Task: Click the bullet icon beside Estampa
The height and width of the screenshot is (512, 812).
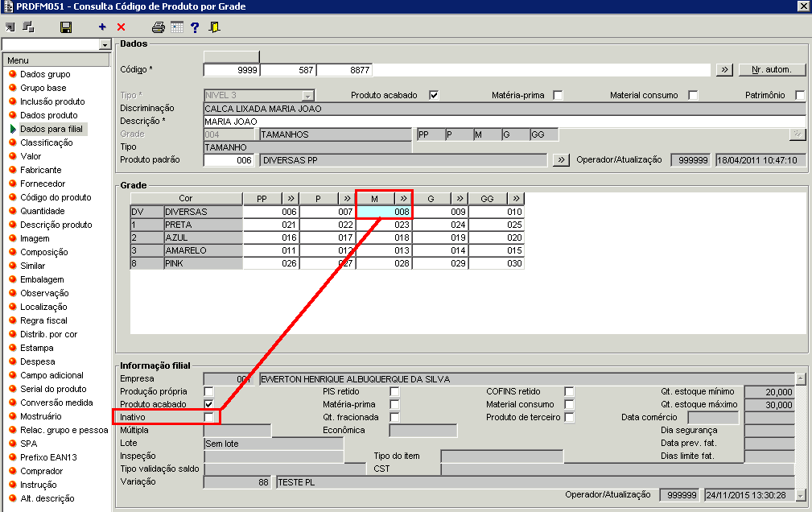Action: click(13, 348)
